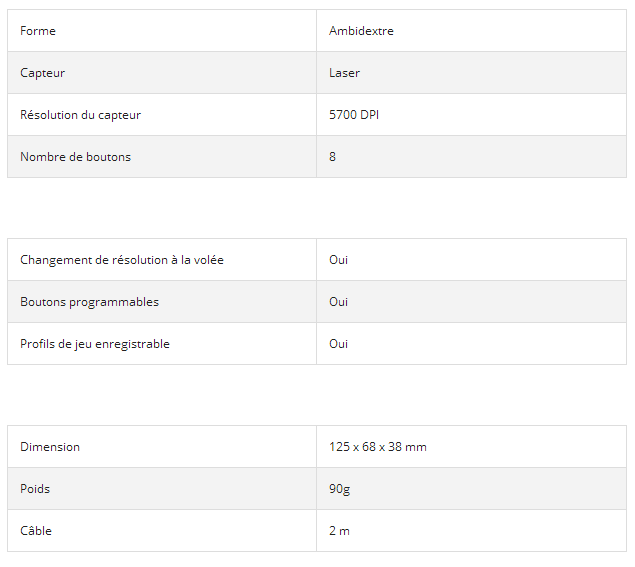Select Oui next to Changement de résolution

tap(339, 260)
